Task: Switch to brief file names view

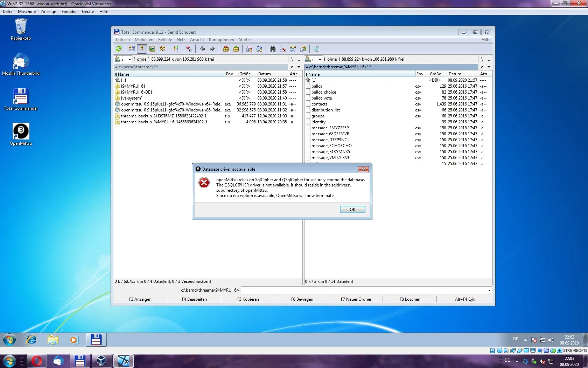Action: click(132, 49)
